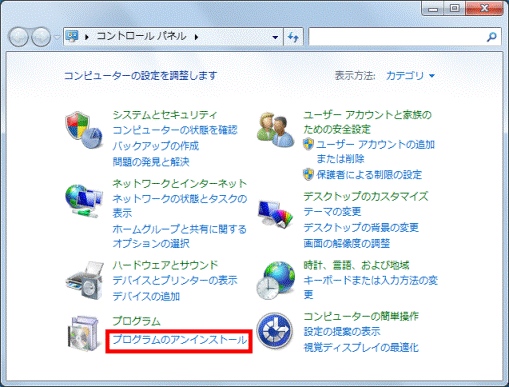
Task: Click in the search input field
Action: [x=397, y=37]
